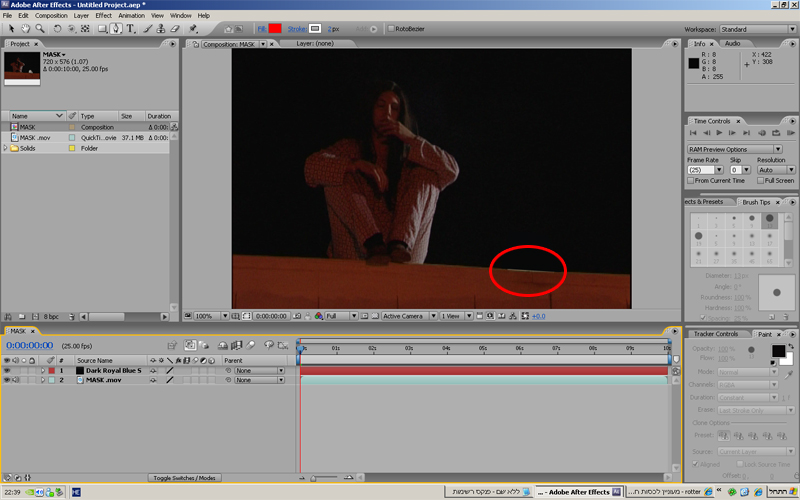Select the Hand tool
This screenshot has height=500, width=800.
point(26,29)
